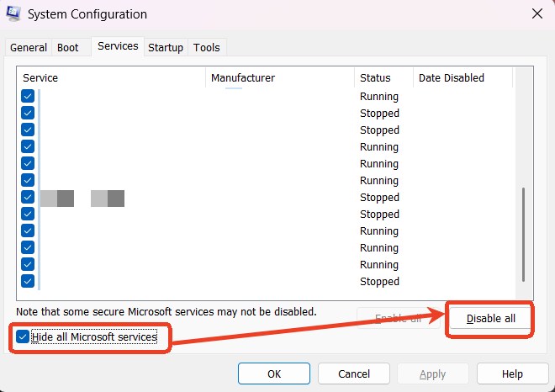This screenshot has width=555, height=392.
Task: Toggle Hide all Microsoft services checkbox
Action: (x=23, y=336)
